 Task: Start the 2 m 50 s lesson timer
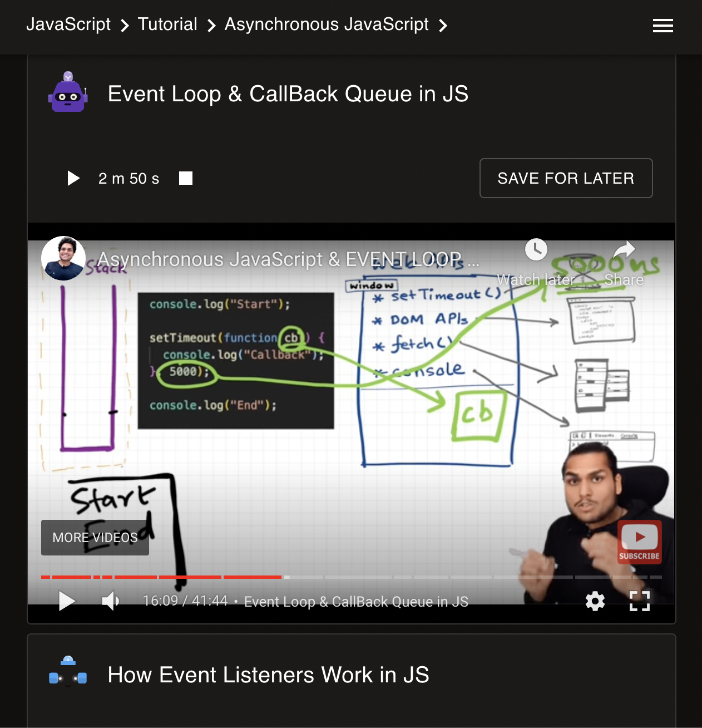click(73, 178)
